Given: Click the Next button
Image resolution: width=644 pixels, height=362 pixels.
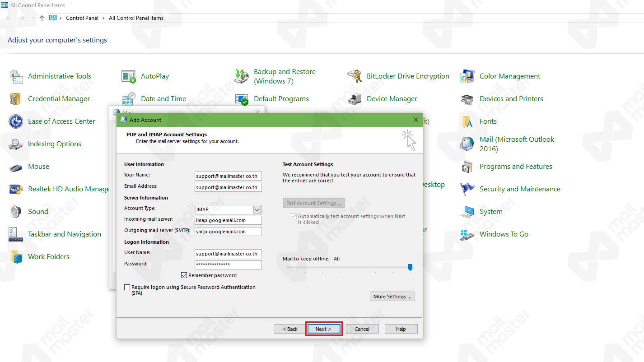Looking at the screenshot, I should tap(324, 329).
